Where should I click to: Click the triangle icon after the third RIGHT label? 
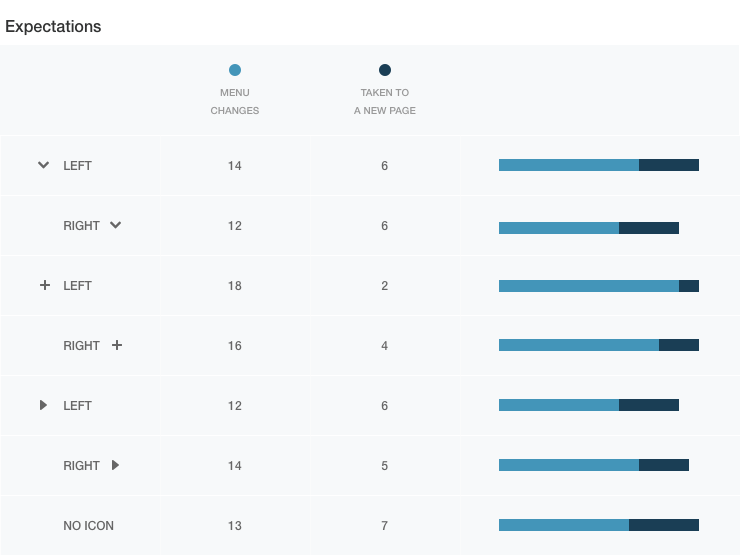[116, 465]
